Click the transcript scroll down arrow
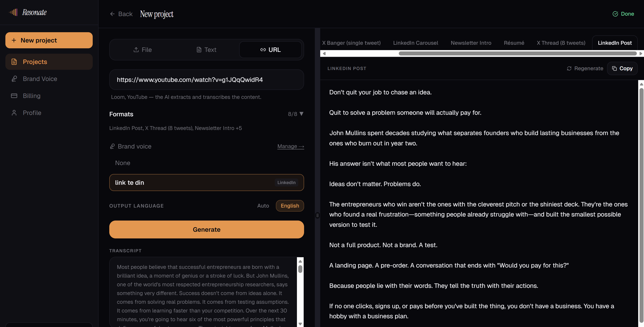The width and height of the screenshot is (644, 327). click(x=300, y=324)
